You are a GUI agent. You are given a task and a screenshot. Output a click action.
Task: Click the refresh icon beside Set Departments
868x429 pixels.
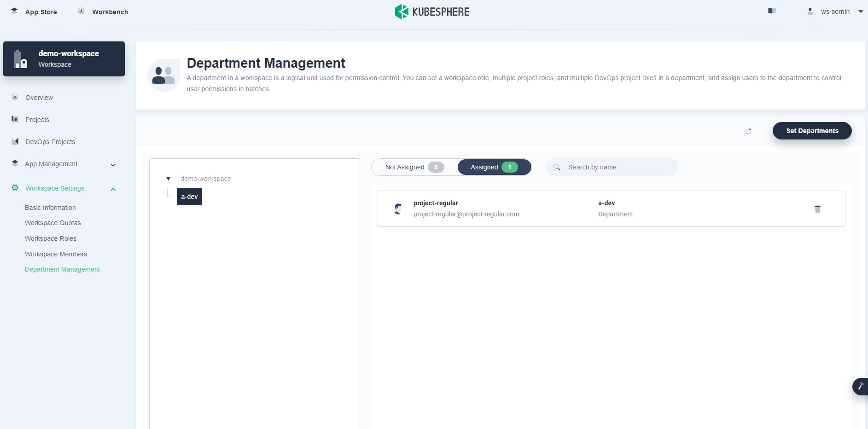(x=748, y=131)
